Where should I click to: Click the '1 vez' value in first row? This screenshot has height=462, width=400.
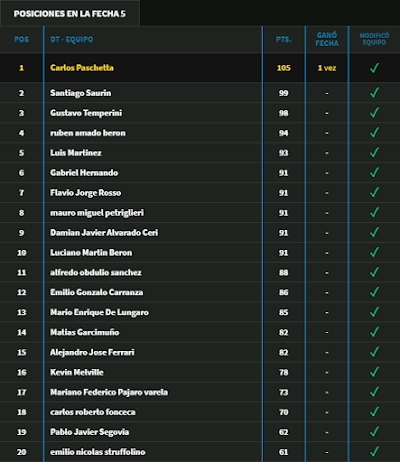click(x=327, y=68)
